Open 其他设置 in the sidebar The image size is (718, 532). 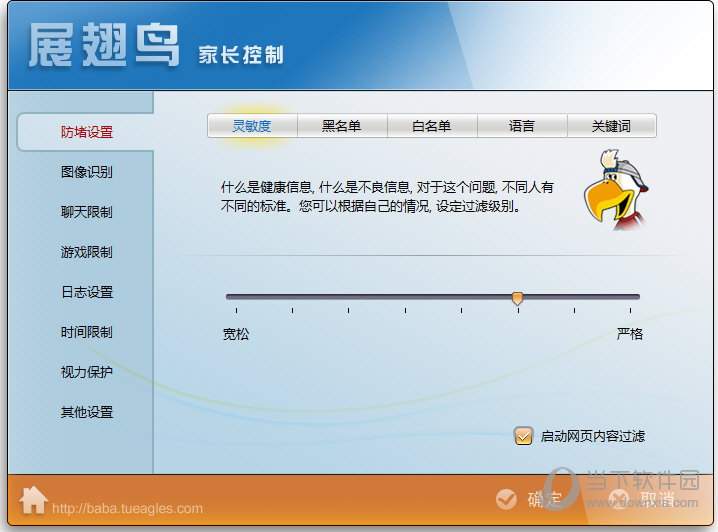(x=87, y=413)
